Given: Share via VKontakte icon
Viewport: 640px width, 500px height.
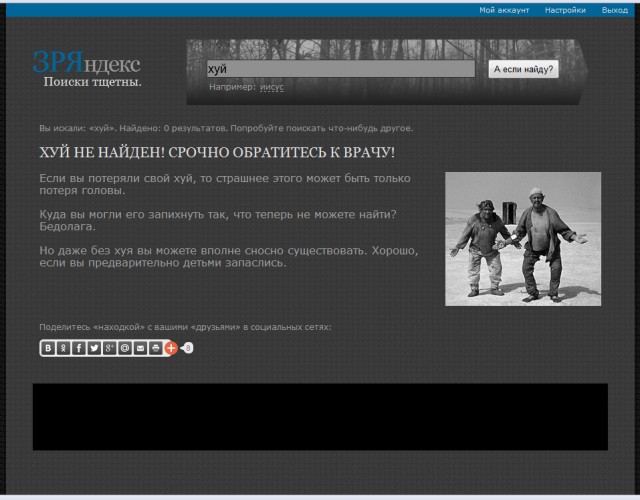Looking at the screenshot, I should click(48, 348).
